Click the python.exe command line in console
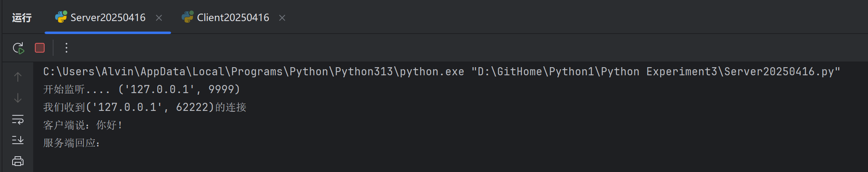Image resolution: width=868 pixels, height=172 pixels. click(442, 72)
